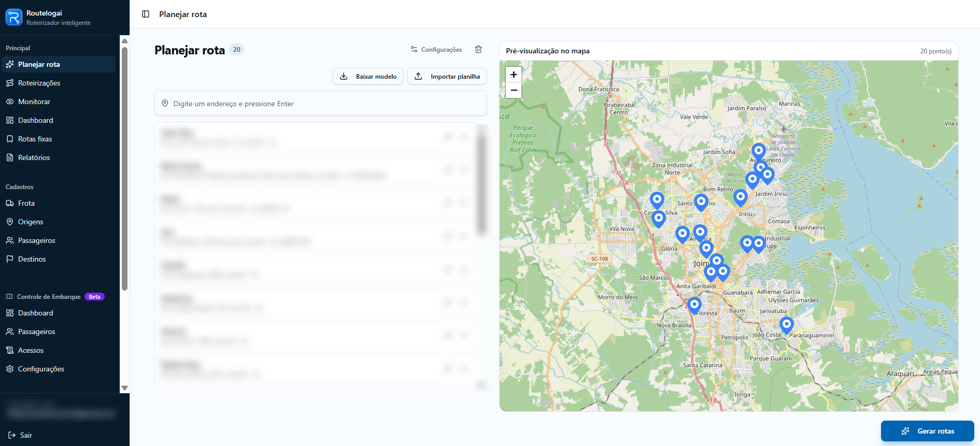Toggle the sidebar panel icon in header
Viewport: 980px width, 446px height.
[x=146, y=14]
